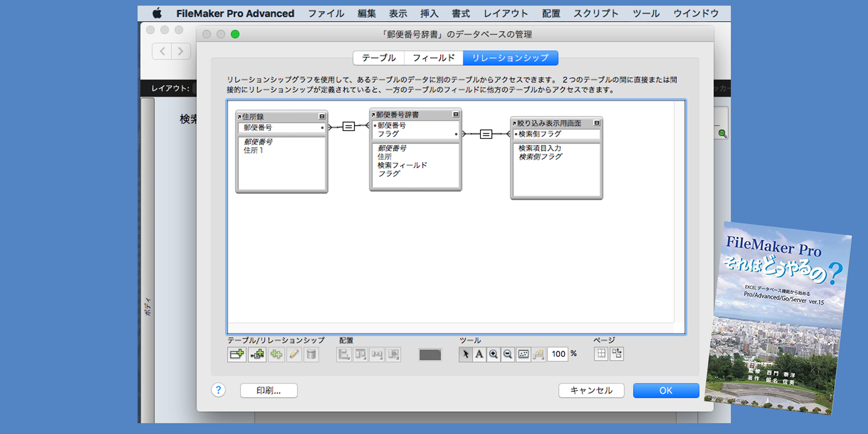Select the text note tool (A)
Viewport: 868px width, 434px height.
tap(479, 355)
